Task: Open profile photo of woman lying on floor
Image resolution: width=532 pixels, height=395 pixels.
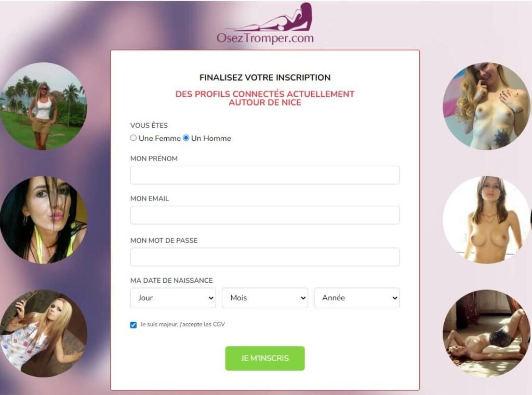Action: pyautogui.click(x=486, y=333)
